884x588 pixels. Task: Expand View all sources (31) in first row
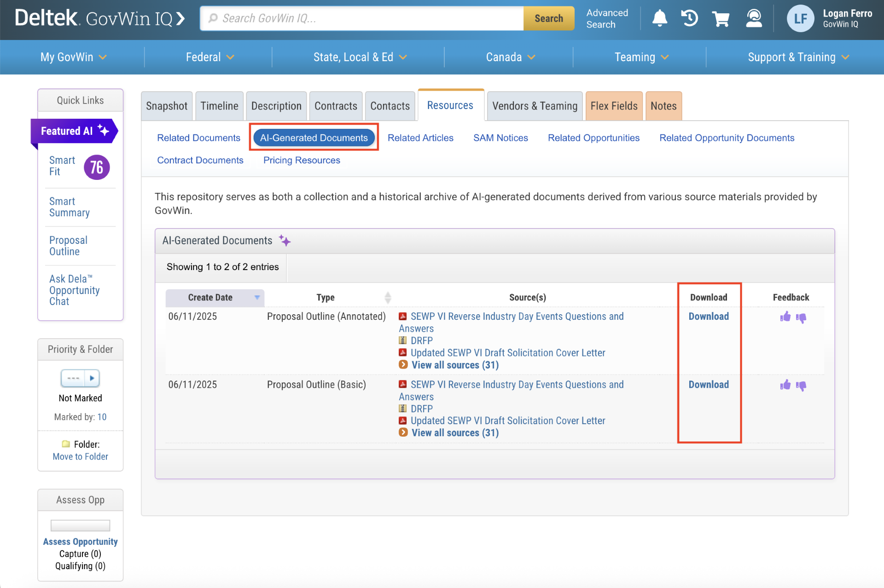coord(454,365)
